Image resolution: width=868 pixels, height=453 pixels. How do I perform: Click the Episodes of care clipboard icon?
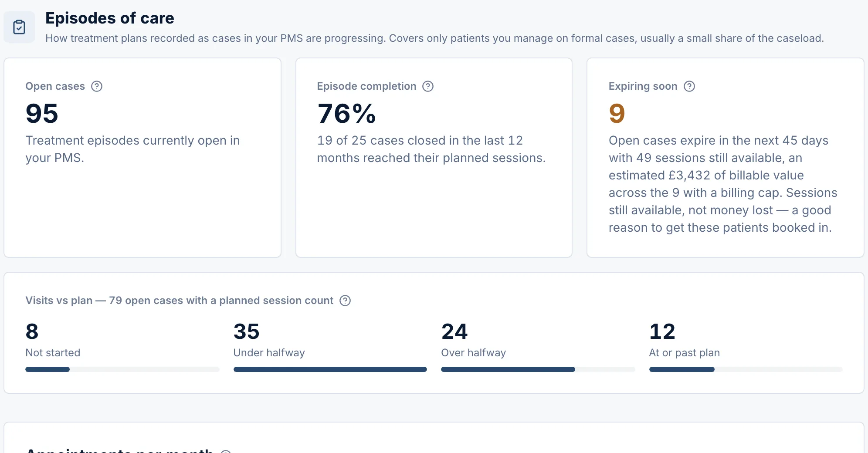[x=19, y=27]
